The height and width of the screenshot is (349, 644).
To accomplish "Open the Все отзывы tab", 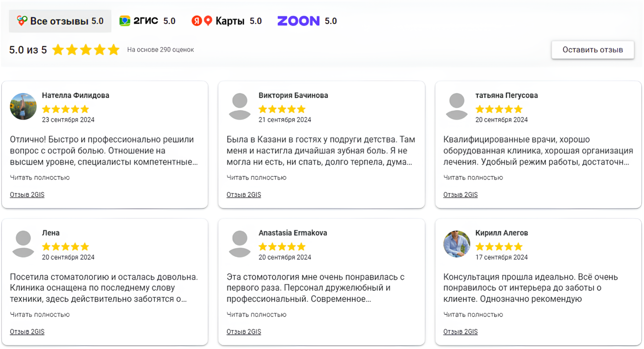I will [60, 21].
